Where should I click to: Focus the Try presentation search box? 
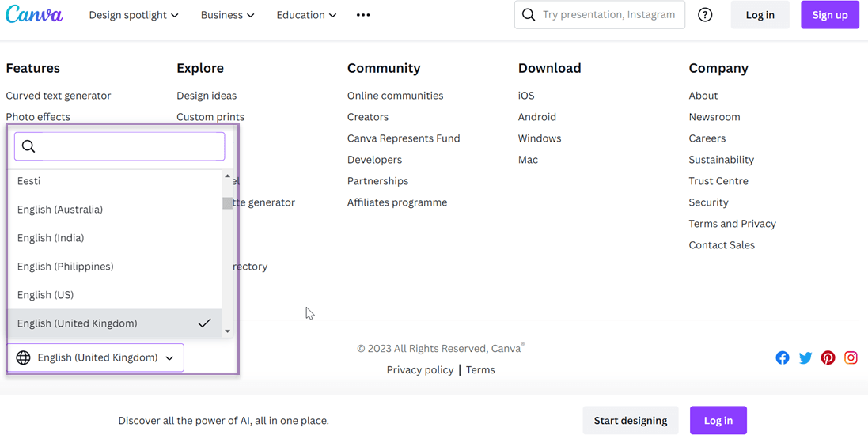tap(600, 15)
